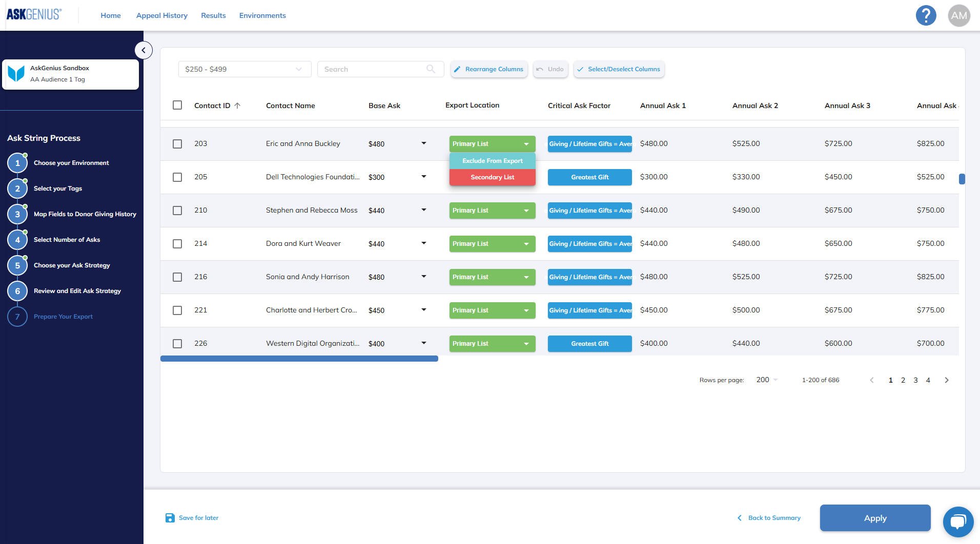Viewport: 980px width, 544px height.
Task: Click the AM user avatar
Action: coord(958,15)
